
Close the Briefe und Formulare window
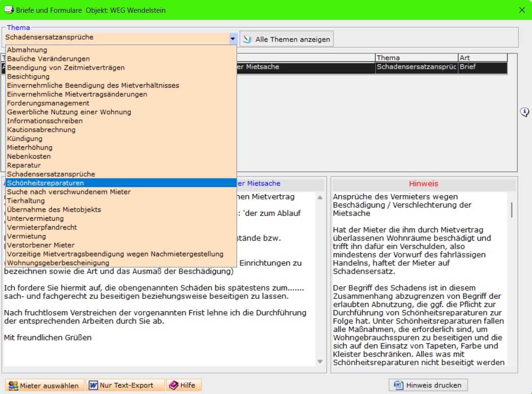522,10
